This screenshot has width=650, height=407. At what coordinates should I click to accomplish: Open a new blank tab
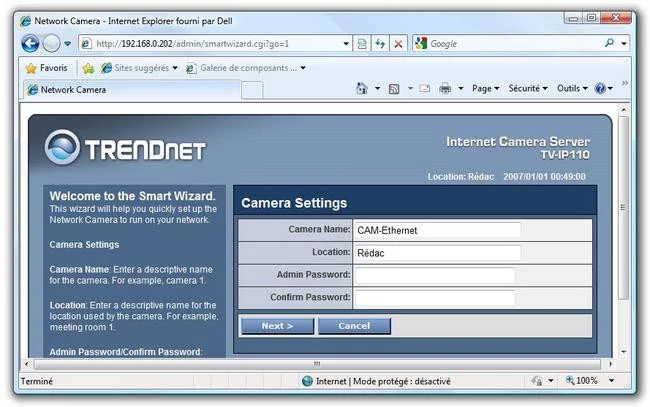pyautogui.click(x=252, y=90)
